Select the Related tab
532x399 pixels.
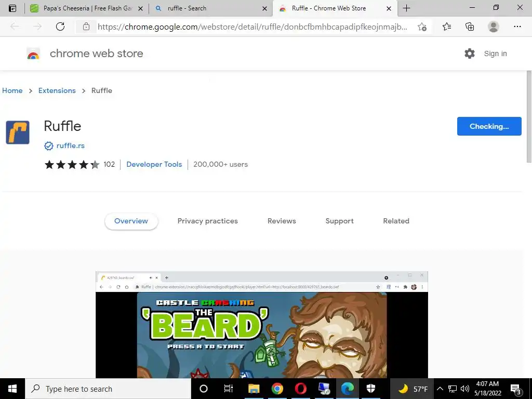396,221
